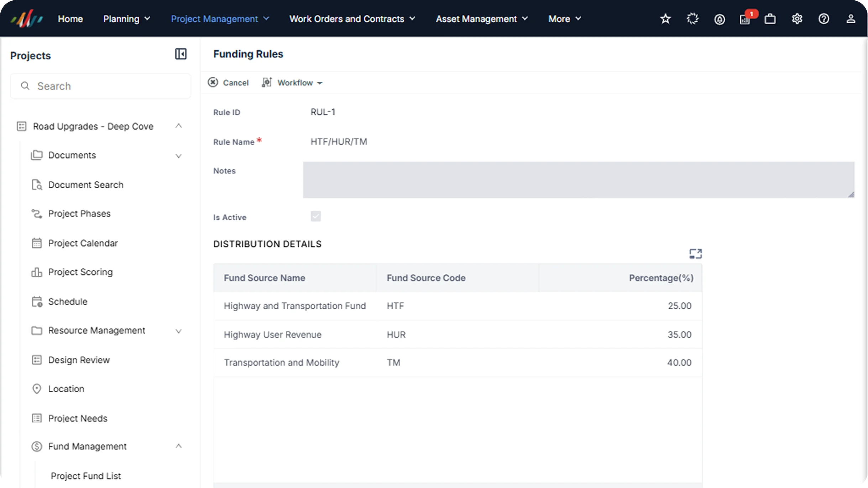
Task: Expand the Resource Management chevron
Action: [x=179, y=331]
